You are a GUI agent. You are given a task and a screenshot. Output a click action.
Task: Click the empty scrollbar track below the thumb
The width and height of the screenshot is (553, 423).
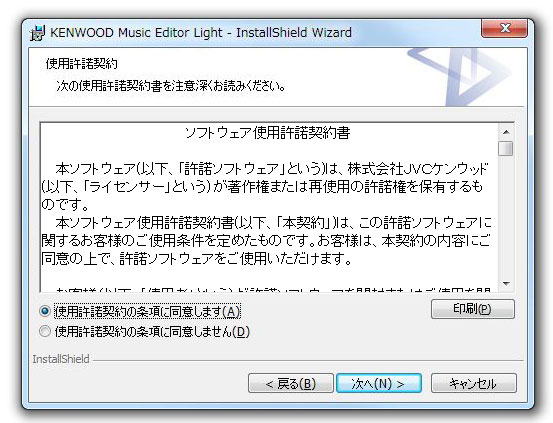(506, 216)
